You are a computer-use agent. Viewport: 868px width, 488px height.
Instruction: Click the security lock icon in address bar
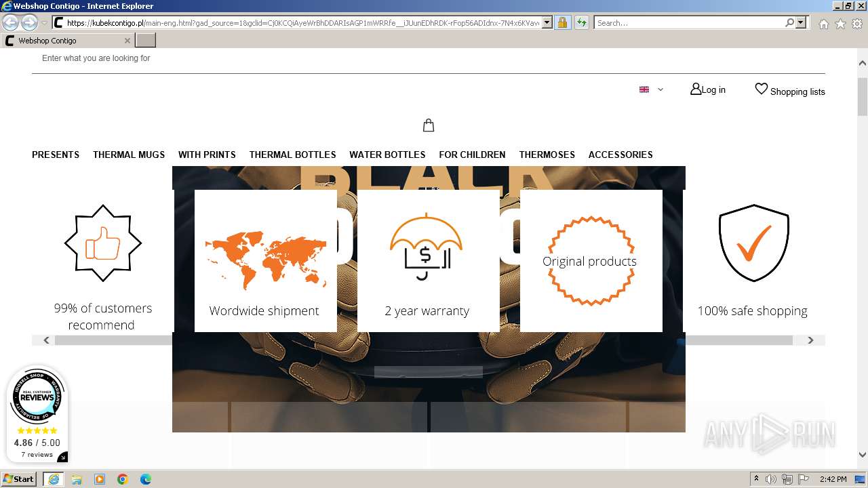562,23
